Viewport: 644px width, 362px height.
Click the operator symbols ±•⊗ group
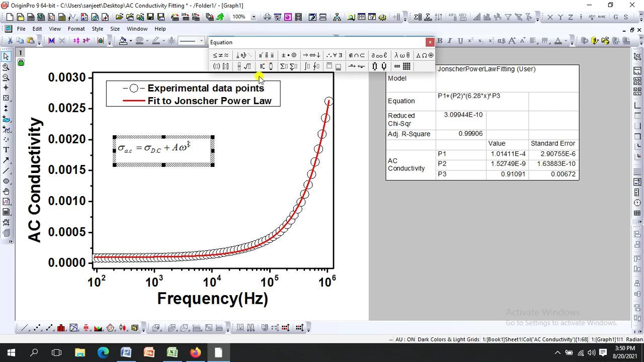coord(289,55)
